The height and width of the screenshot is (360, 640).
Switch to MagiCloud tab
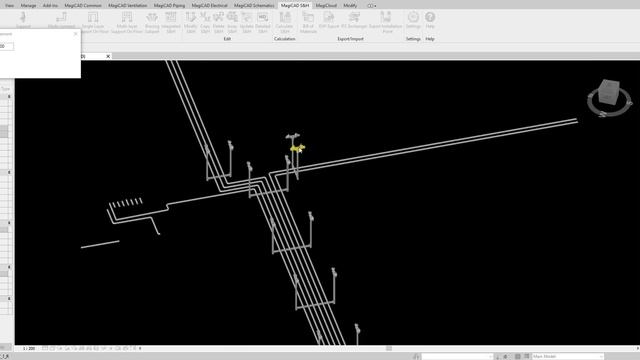326,5
